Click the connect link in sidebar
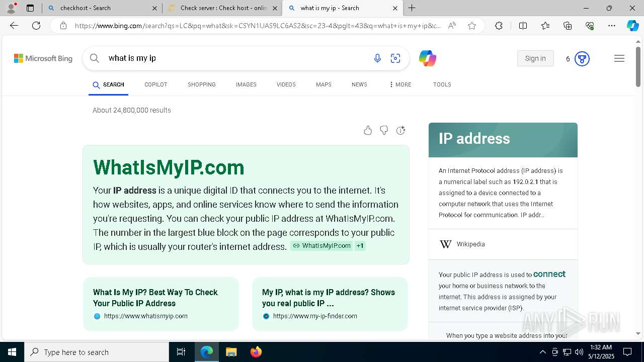Viewport: 644px width, 362px height. (549, 274)
